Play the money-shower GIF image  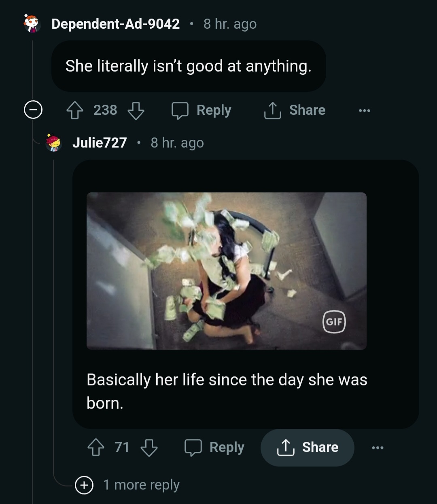(x=226, y=271)
